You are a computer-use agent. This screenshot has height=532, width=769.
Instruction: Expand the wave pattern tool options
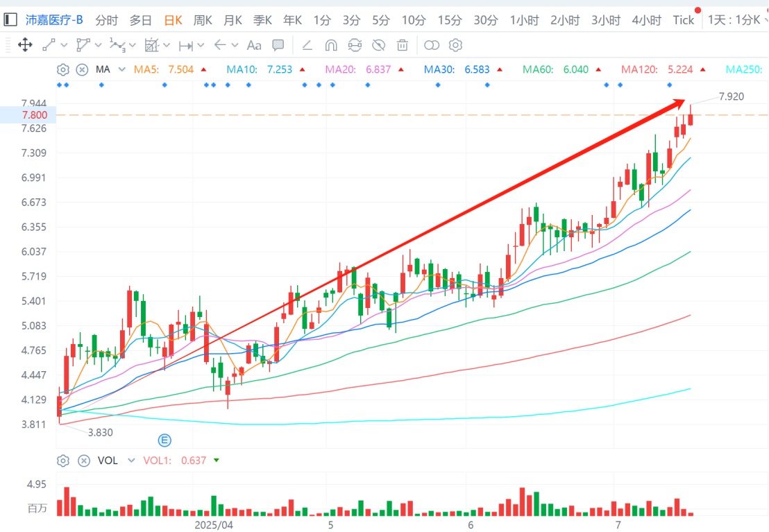(133, 45)
